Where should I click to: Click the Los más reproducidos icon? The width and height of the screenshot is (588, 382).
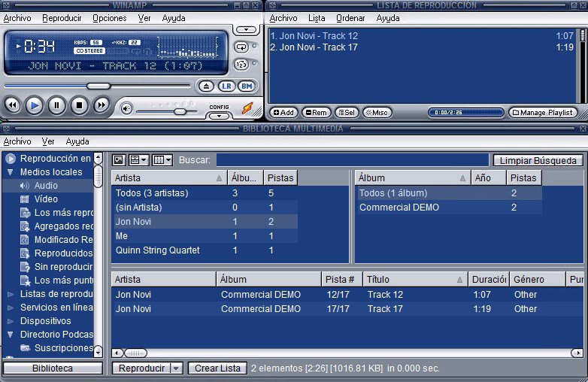(25, 213)
